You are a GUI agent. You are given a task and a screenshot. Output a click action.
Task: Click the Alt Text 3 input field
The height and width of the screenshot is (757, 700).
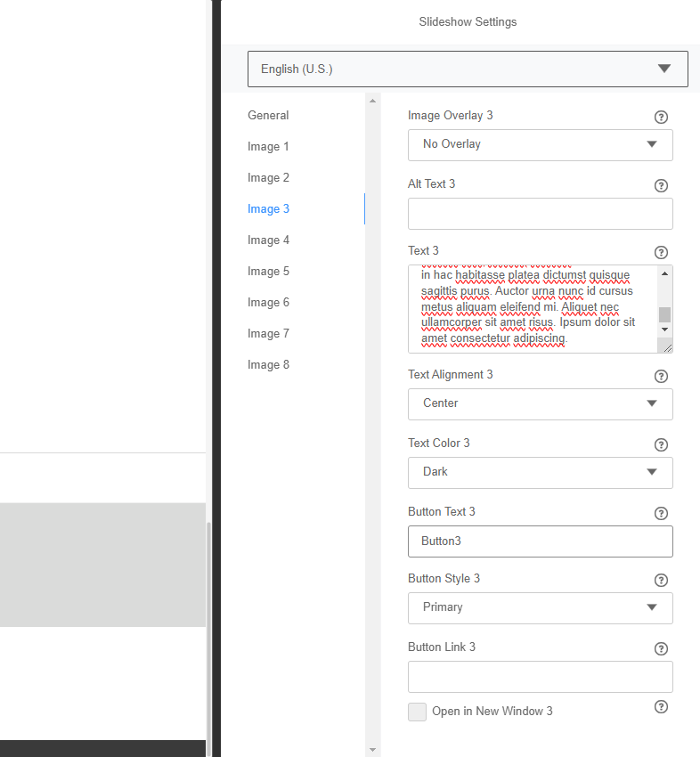[540, 214]
